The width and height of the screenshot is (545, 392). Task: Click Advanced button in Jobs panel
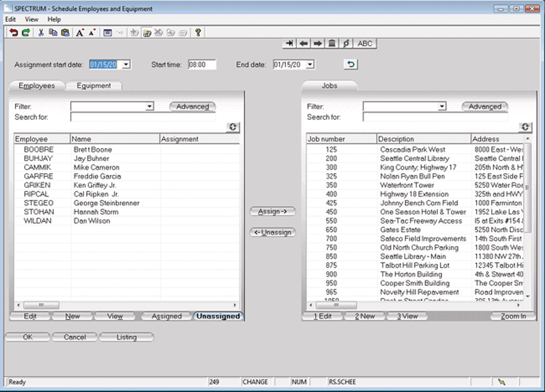[485, 107]
